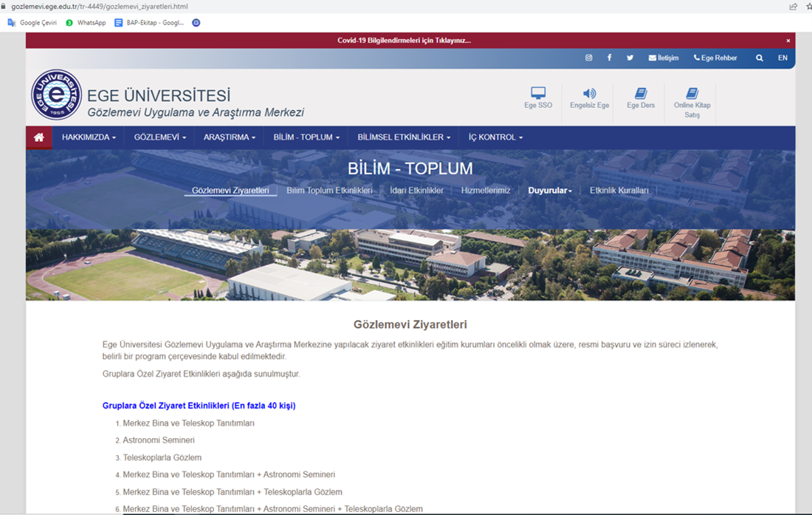Open the Duyurular dropdown
Screen dimensions: 812x515
tap(550, 191)
